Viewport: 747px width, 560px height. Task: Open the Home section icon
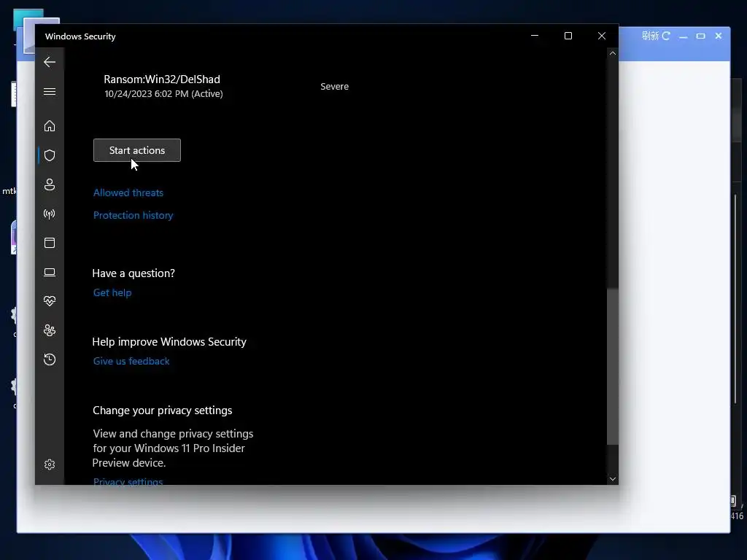point(50,125)
